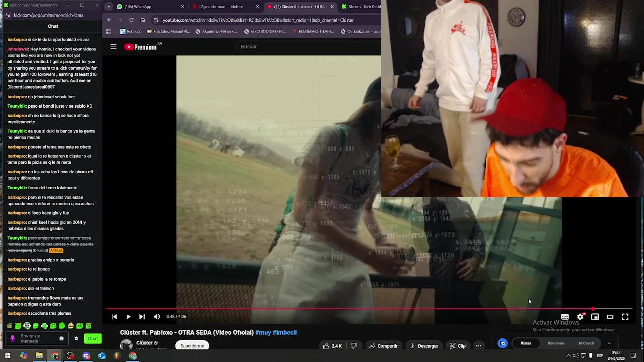Enter fullscreen on the video
The image size is (644, 362).
(625, 317)
